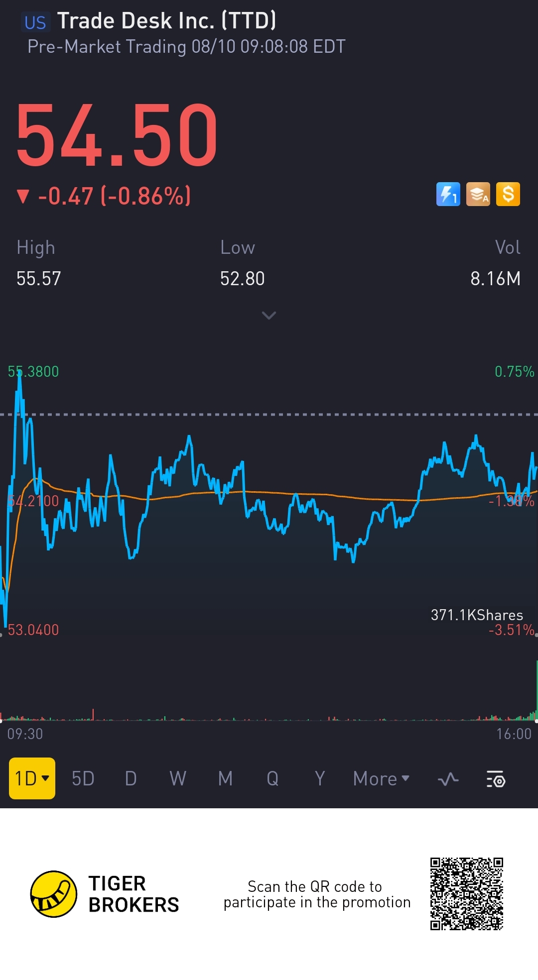
Task: Switch to Q quarterly chart tab
Action: click(272, 779)
